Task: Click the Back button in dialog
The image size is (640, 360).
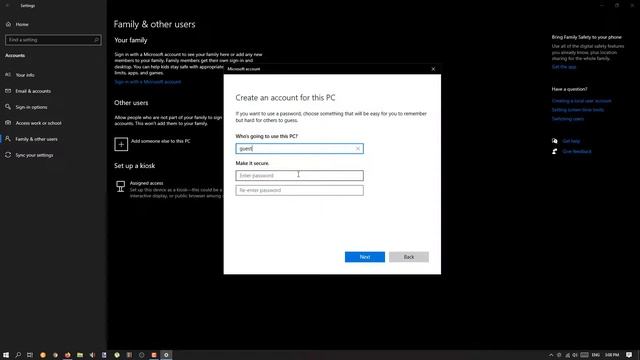Action: [x=409, y=257]
